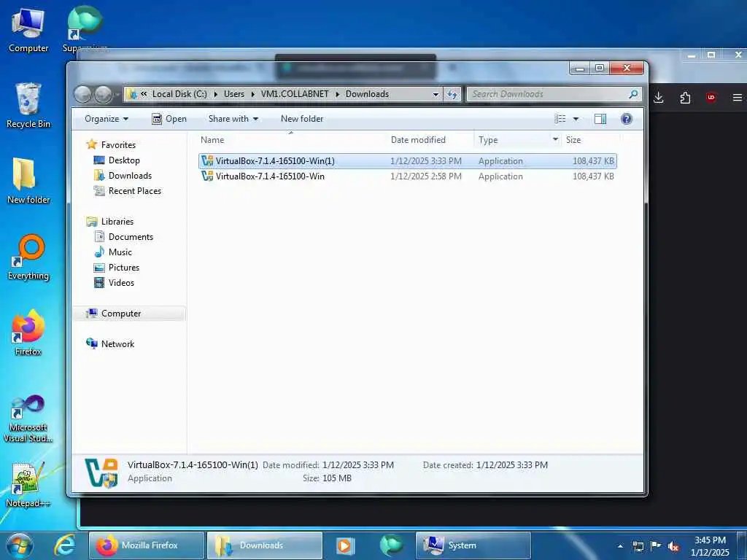
Task: Open the media player taskbar icon
Action: pos(345,545)
